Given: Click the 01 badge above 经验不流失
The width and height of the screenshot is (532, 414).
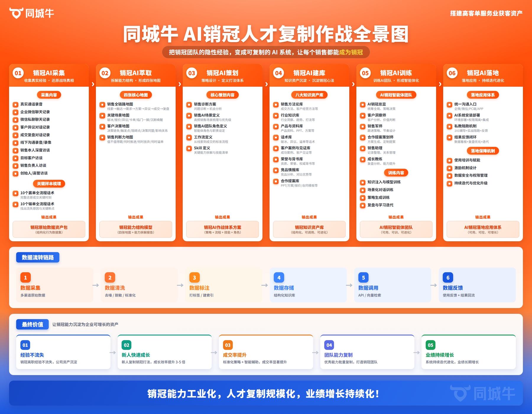Looking at the screenshot, I should pos(25,345).
